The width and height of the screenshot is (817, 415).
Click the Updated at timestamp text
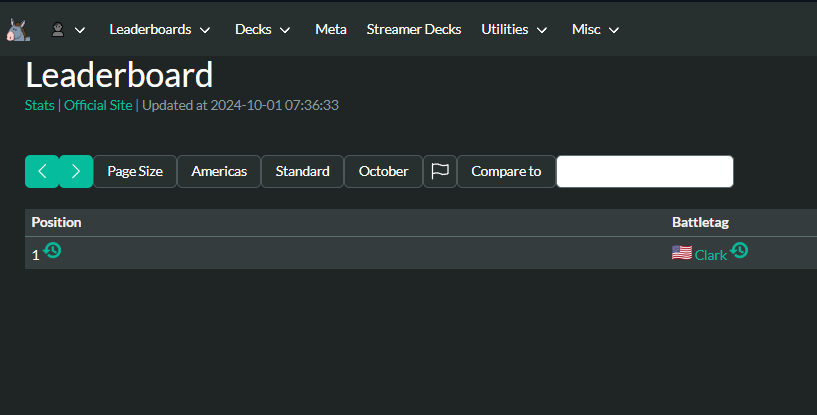pos(240,105)
